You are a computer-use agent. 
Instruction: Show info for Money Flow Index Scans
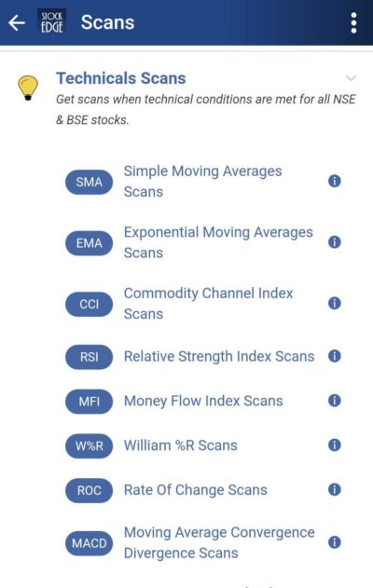click(x=335, y=401)
